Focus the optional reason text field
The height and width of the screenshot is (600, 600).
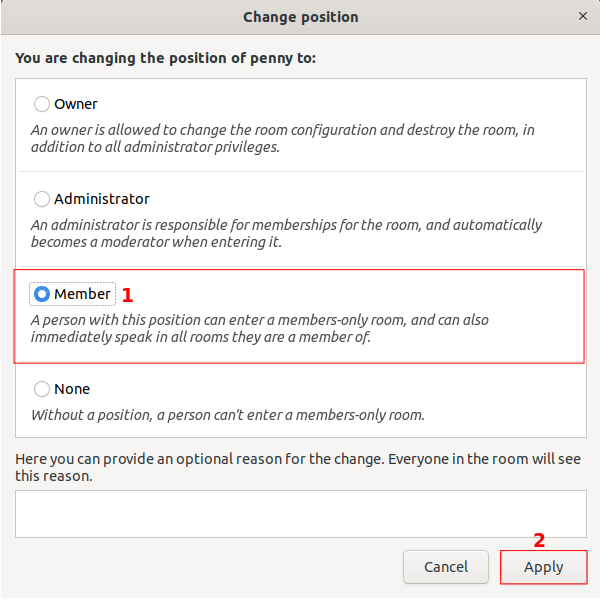[300, 514]
